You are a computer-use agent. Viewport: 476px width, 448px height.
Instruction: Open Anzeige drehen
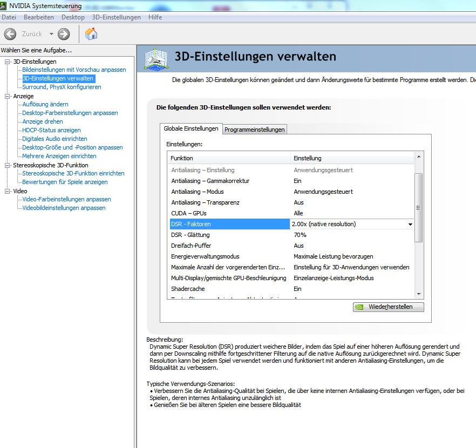pos(43,121)
